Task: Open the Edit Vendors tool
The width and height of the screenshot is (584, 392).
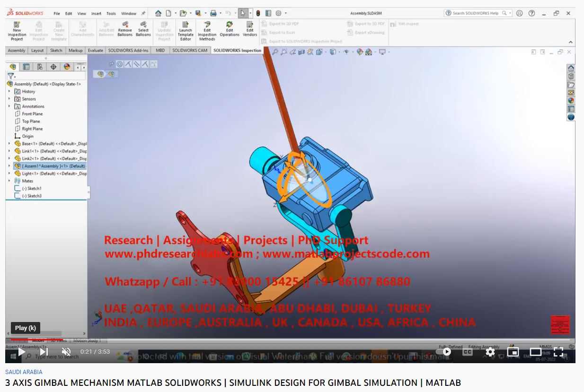Action: click(x=250, y=29)
